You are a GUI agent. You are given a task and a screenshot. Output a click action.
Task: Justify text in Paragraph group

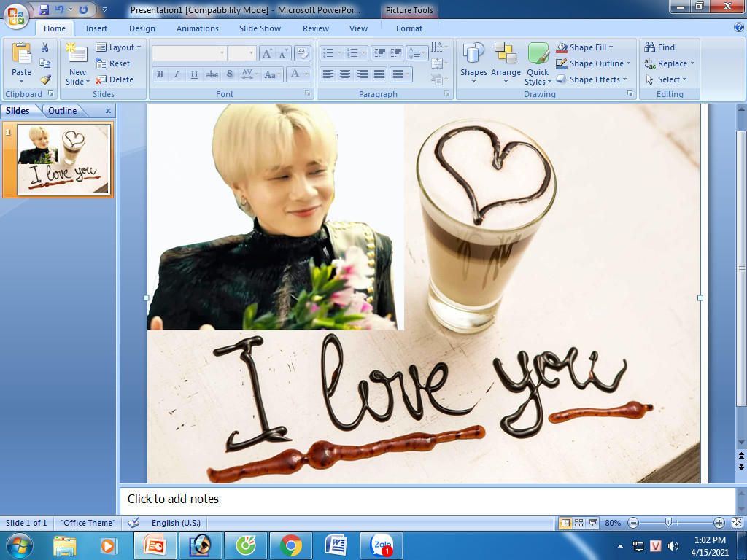[x=379, y=74]
